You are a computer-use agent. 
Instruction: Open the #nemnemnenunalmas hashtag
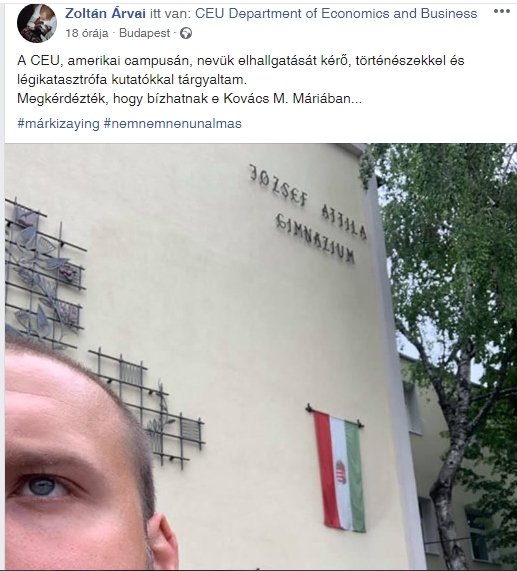pos(173,124)
